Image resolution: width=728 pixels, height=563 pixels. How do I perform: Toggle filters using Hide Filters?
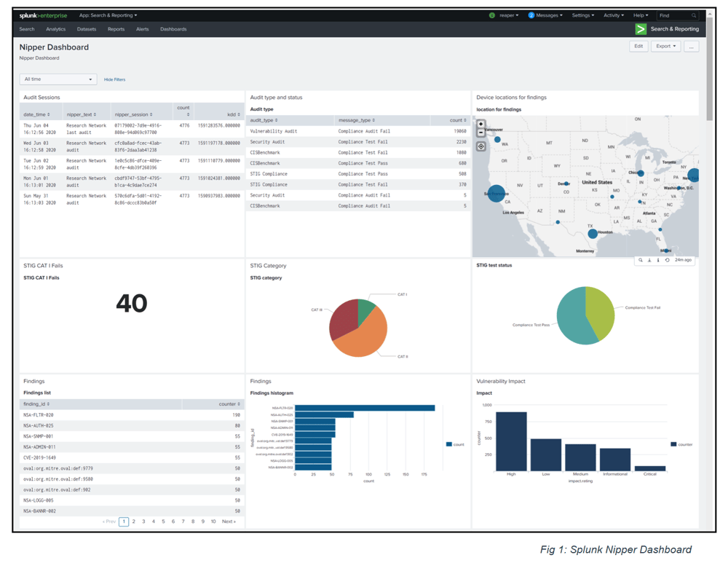click(x=116, y=79)
